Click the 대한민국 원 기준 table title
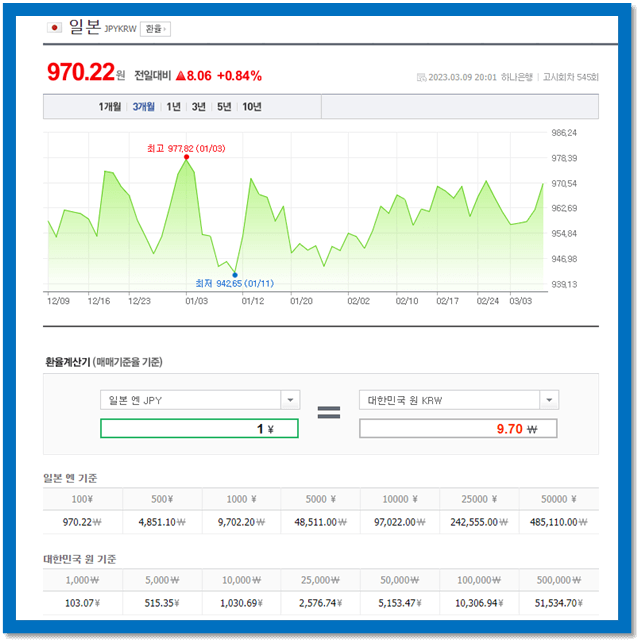The width and height of the screenshot is (641, 643). (x=80, y=559)
